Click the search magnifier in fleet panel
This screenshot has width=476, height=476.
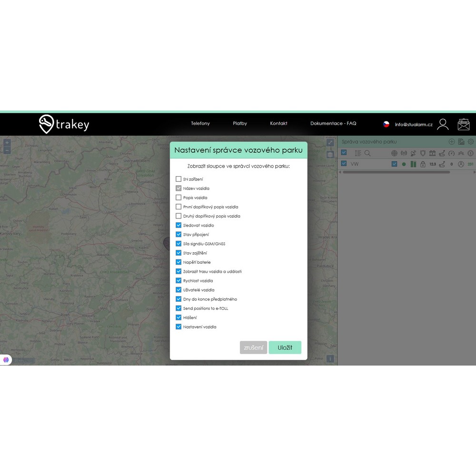coord(367,153)
